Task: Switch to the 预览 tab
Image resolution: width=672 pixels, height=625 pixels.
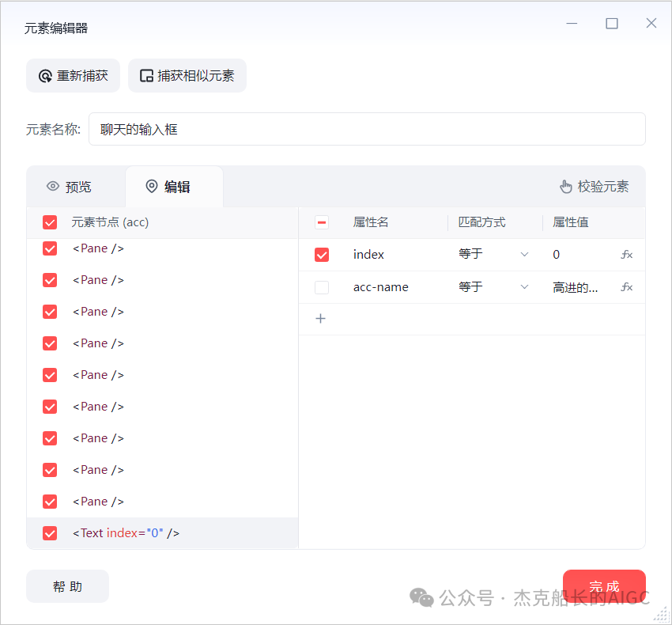Action: click(x=69, y=187)
